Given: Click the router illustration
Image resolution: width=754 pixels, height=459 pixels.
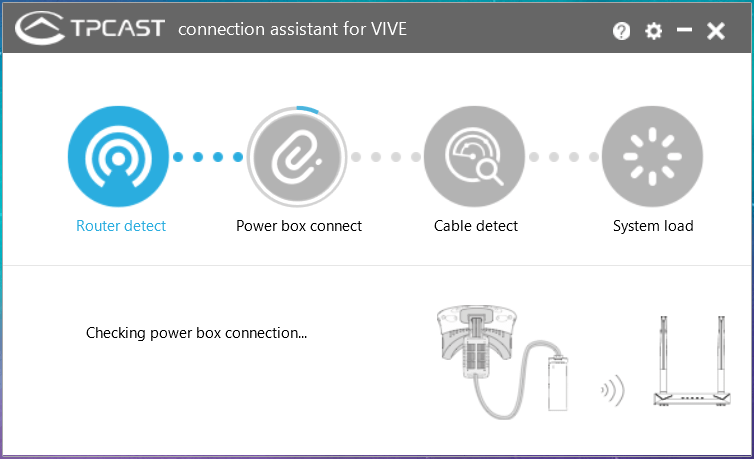Looking at the screenshot, I should (x=692, y=361).
